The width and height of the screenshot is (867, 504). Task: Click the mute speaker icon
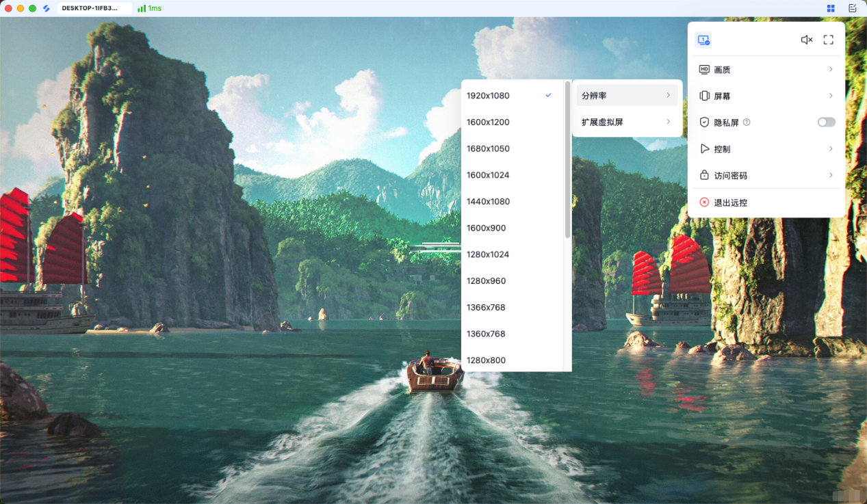(x=807, y=40)
